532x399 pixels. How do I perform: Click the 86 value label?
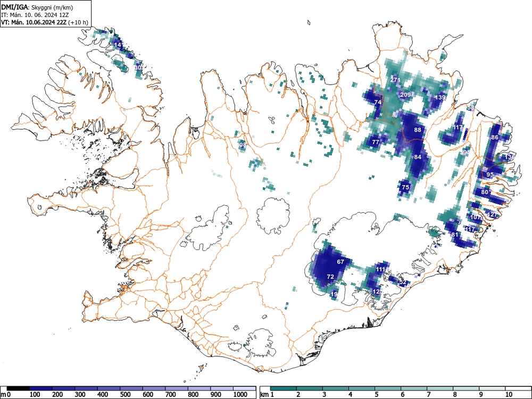click(495, 137)
